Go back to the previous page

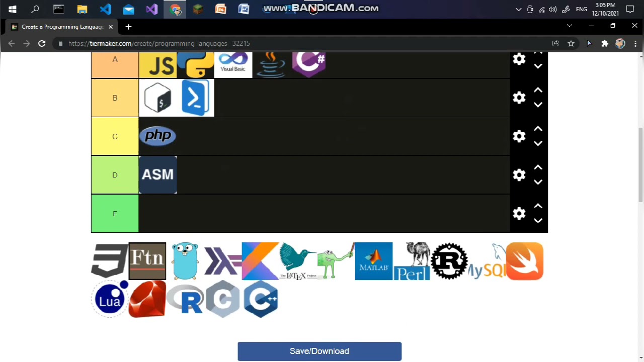click(11, 44)
